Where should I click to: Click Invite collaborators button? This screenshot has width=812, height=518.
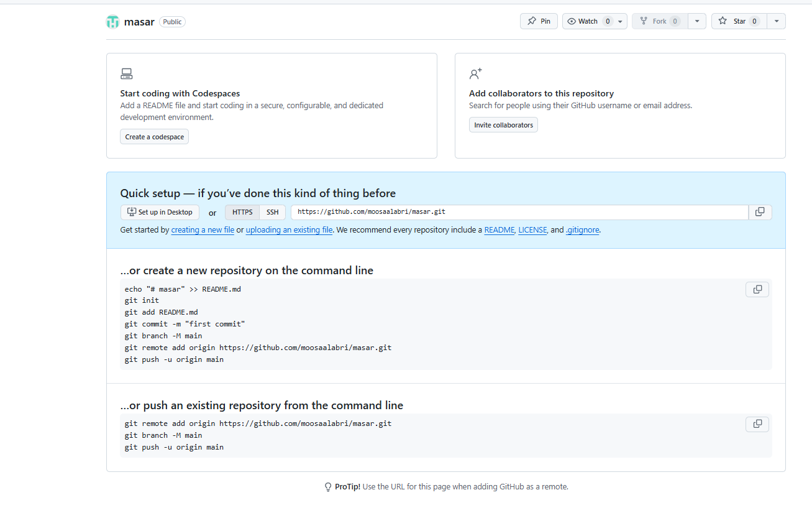[x=503, y=125]
